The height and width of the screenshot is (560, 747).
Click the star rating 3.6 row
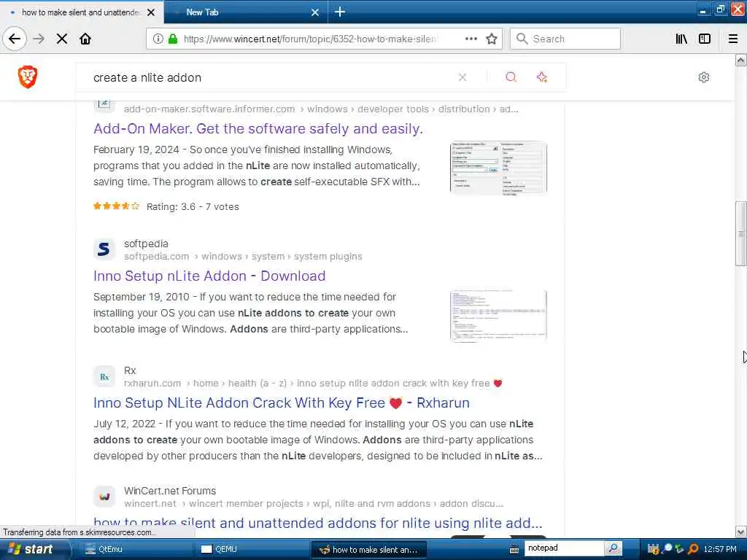(166, 206)
